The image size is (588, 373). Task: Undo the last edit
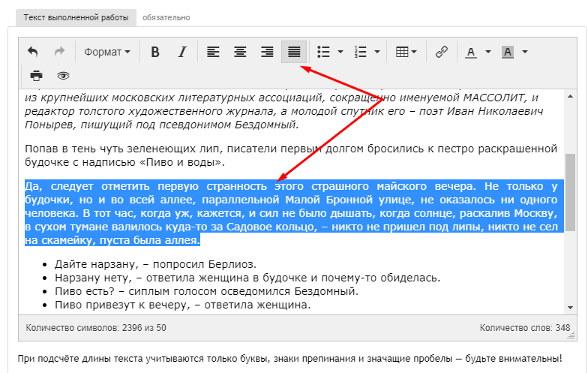[33, 52]
